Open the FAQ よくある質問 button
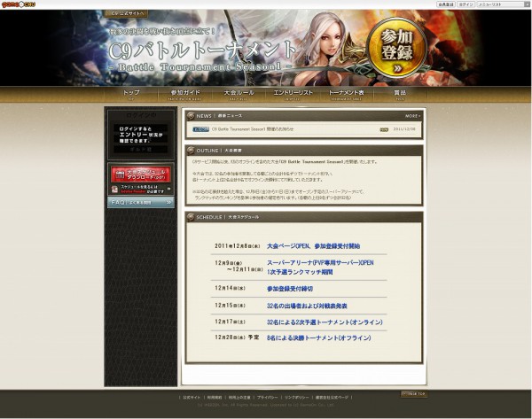532x419 pixels. tap(142, 203)
